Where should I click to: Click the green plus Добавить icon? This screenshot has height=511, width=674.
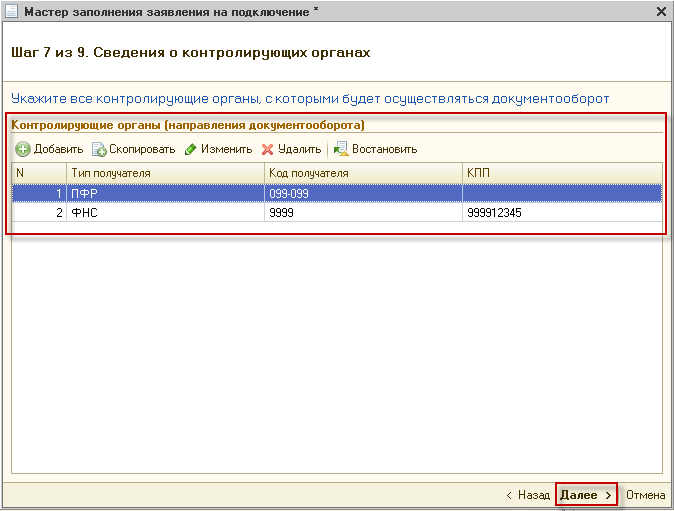pos(22,149)
